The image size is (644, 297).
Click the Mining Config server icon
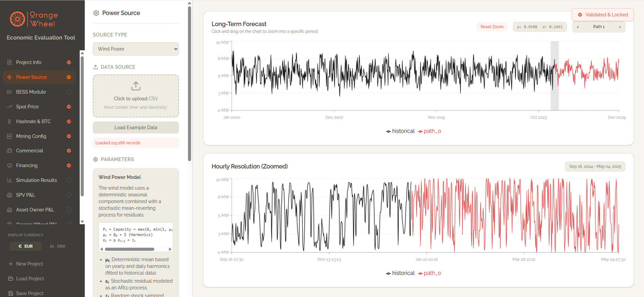pos(9,136)
